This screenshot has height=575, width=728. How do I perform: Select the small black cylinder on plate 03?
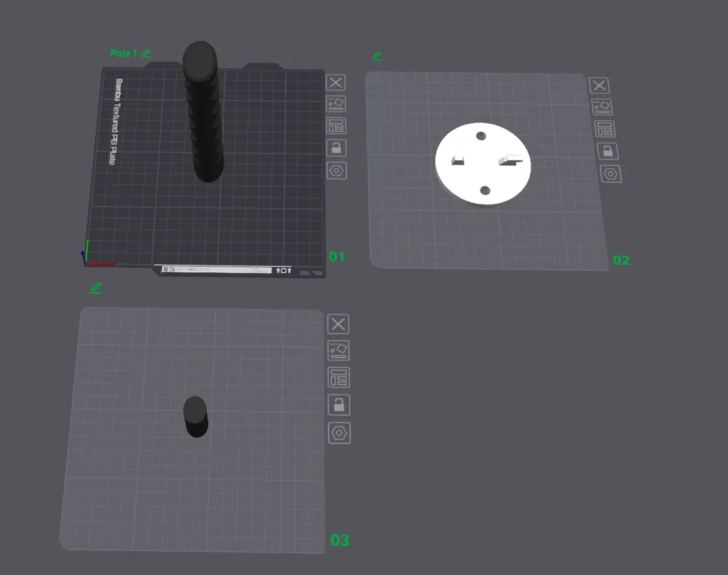(x=195, y=416)
